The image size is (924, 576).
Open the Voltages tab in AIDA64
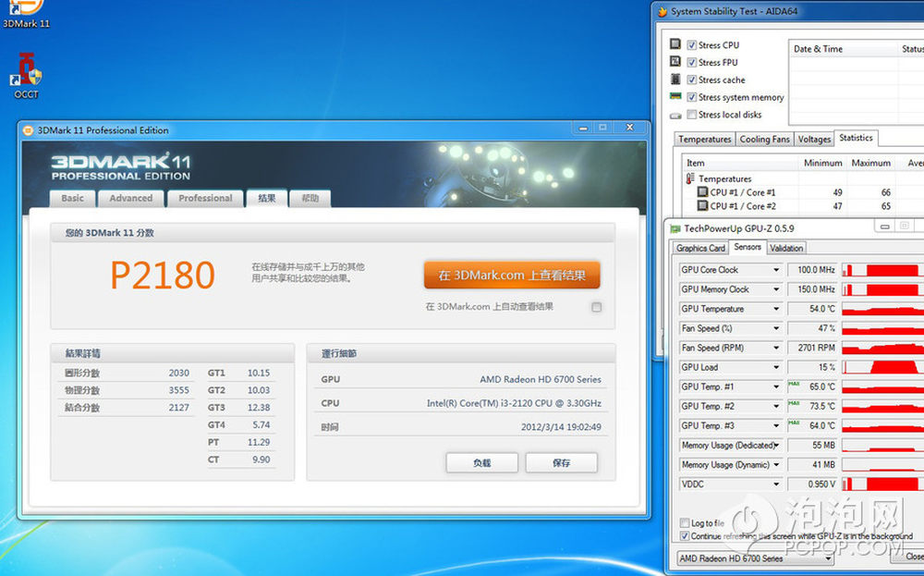coord(814,139)
